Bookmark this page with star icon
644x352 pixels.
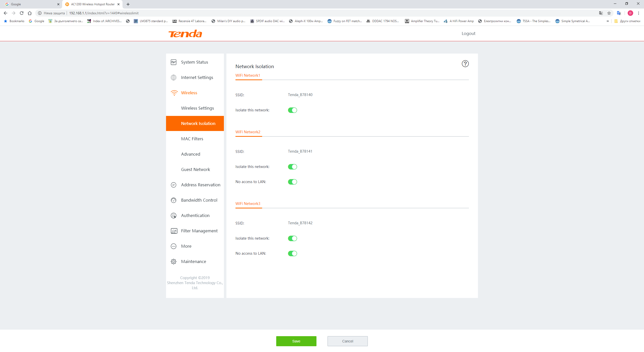[609, 13]
